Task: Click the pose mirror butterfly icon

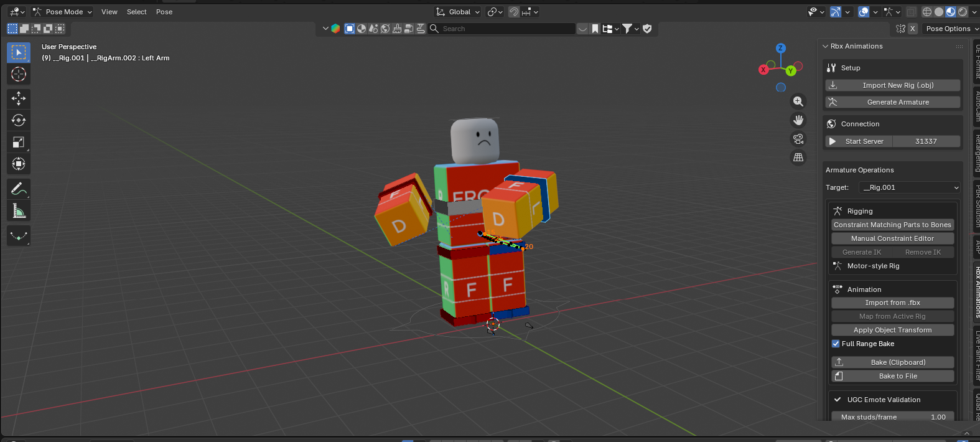Action: [900, 29]
